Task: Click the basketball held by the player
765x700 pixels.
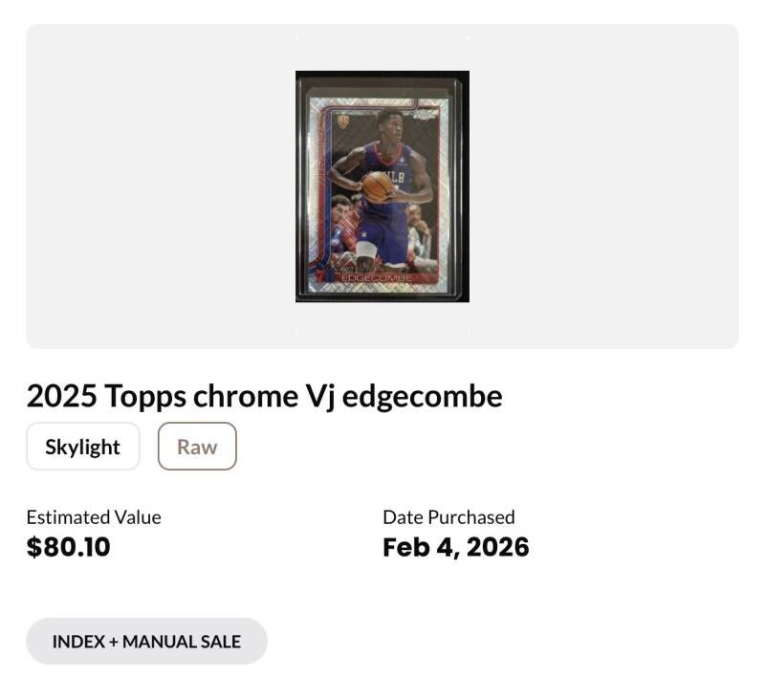Action: pyautogui.click(x=377, y=186)
